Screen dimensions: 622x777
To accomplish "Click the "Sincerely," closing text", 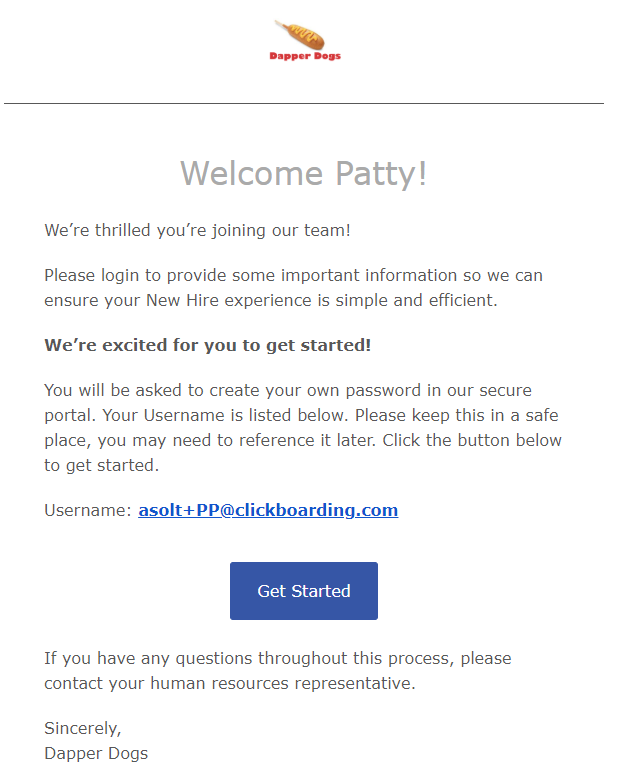I will click(x=83, y=728).
